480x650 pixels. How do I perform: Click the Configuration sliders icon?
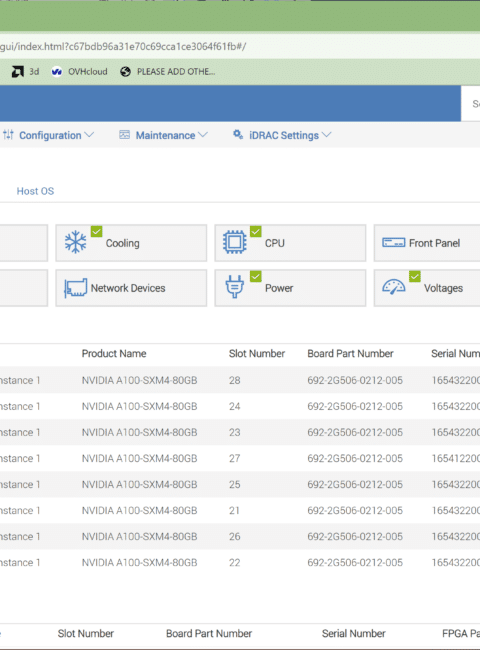(x=8, y=135)
